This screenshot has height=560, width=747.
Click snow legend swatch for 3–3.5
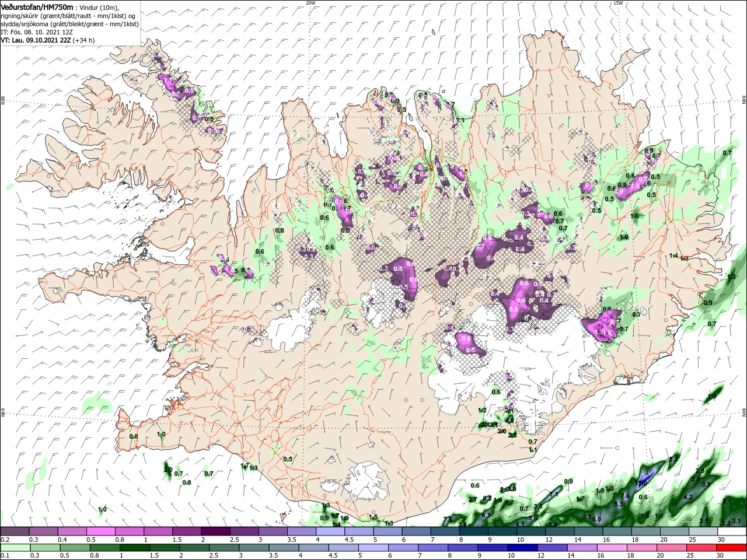pyautogui.click(x=273, y=531)
